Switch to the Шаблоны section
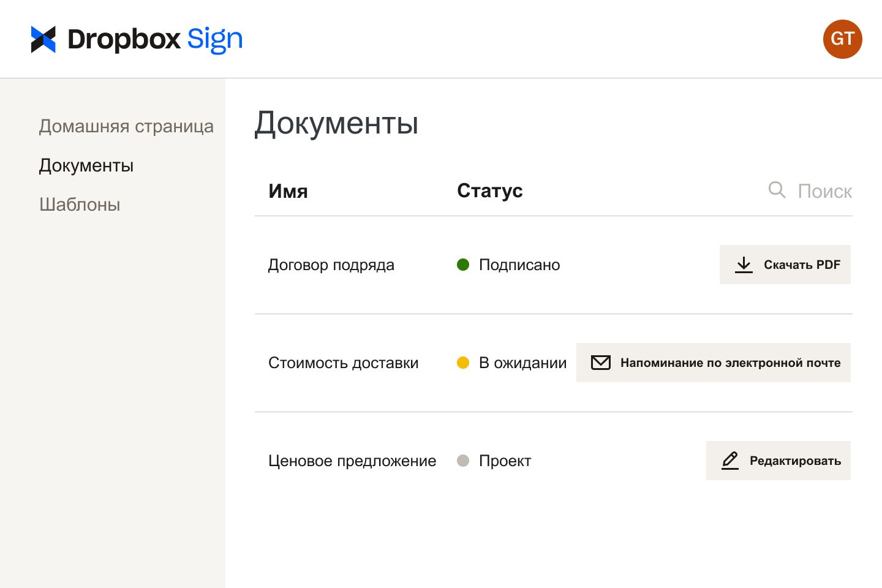Screen dimensions: 882x588 coord(80,205)
